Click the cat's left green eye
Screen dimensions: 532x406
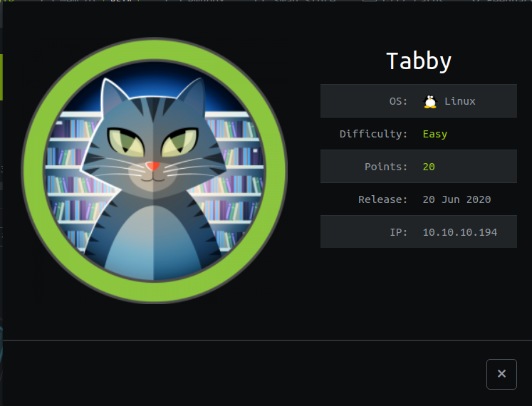point(126,142)
